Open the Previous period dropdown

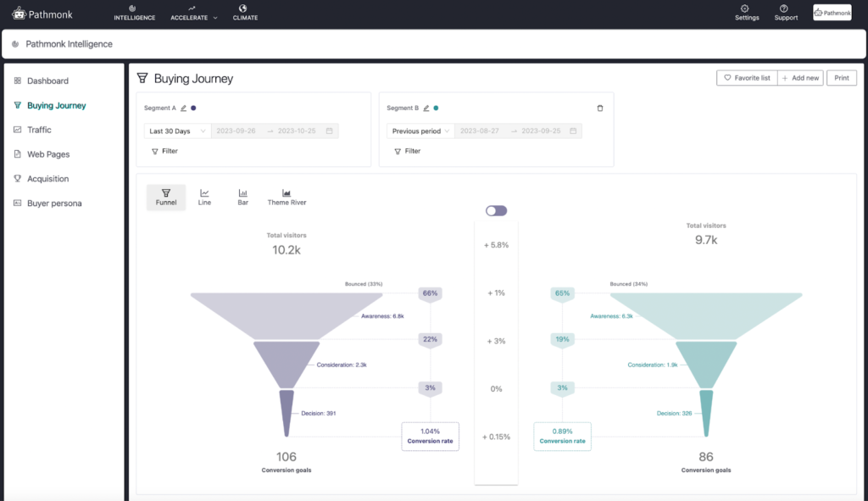[420, 131]
